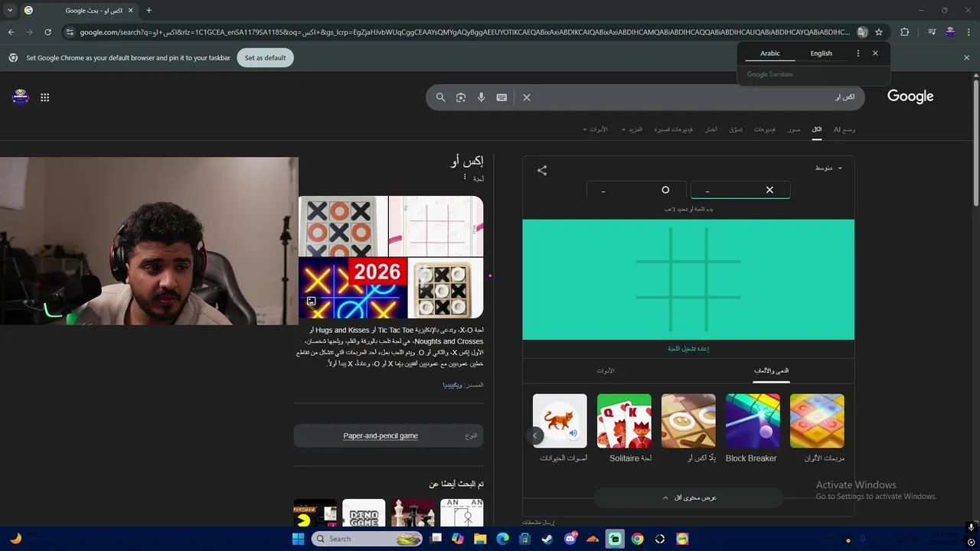The height and width of the screenshot is (551, 980).
Task: Dismiss the default browser infobar
Action: coord(966,58)
